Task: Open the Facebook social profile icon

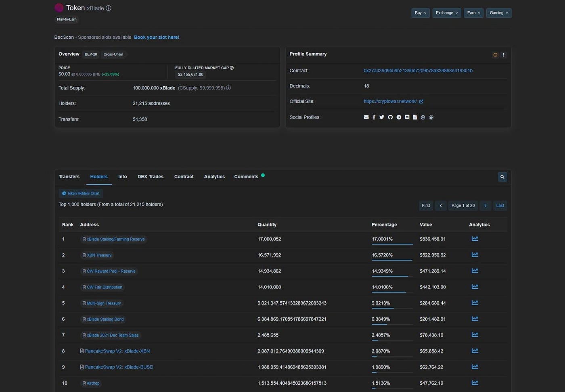Action: click(374, 117)
